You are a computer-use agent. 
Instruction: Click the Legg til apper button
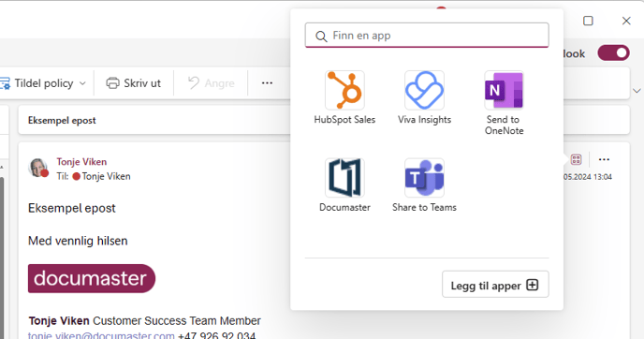(495, 285)
